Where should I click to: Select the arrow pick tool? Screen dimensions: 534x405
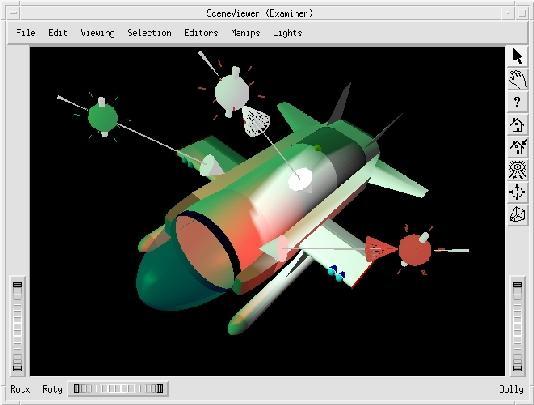click(x=517, y=56)
